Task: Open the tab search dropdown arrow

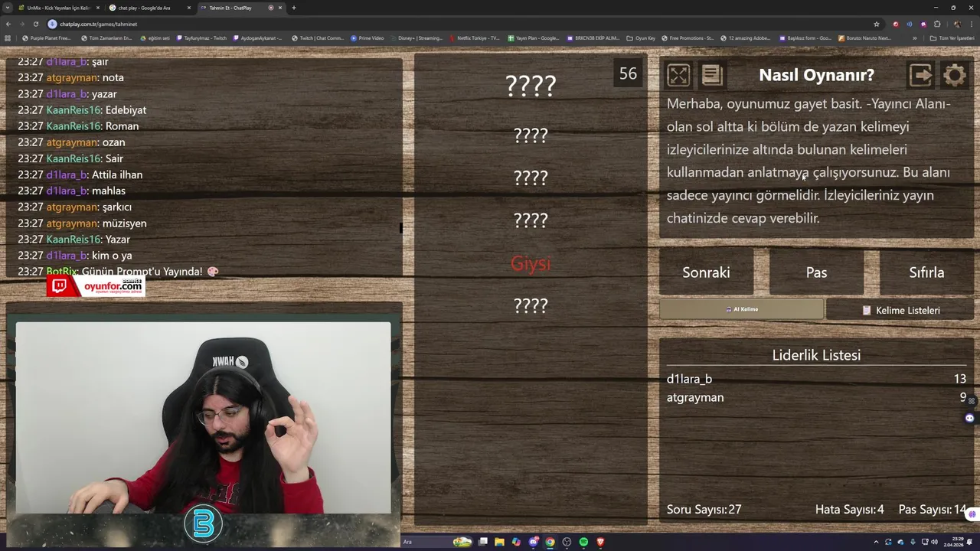Action: [x=7, y=8]
